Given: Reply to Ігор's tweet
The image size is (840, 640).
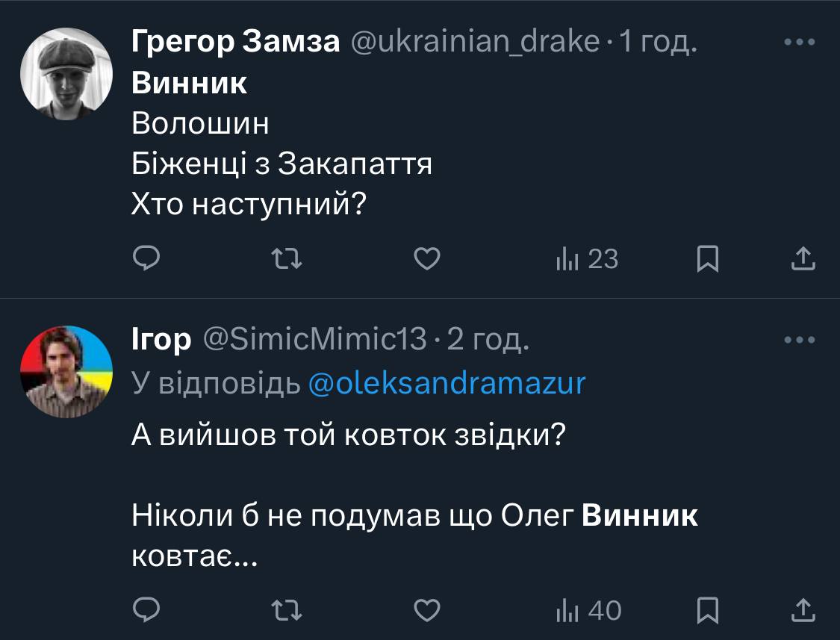Looking at the screenshot, I should tap(146, 610).
